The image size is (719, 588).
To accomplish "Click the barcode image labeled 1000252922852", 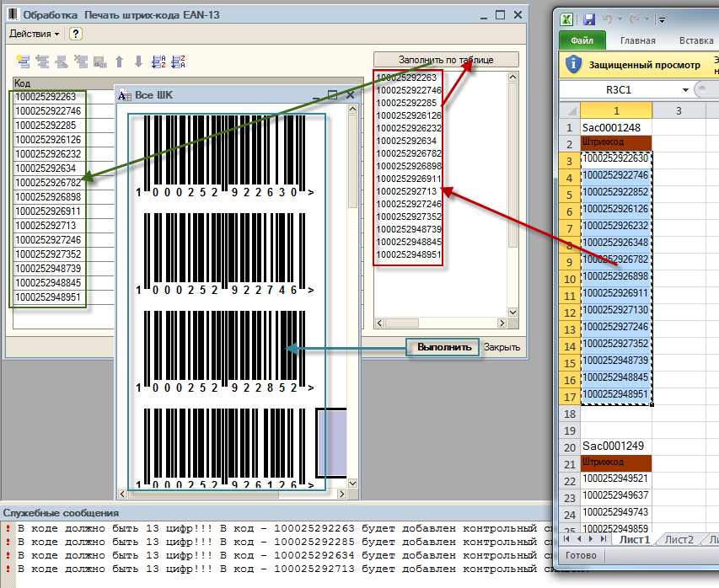I will tap(225, 352).
